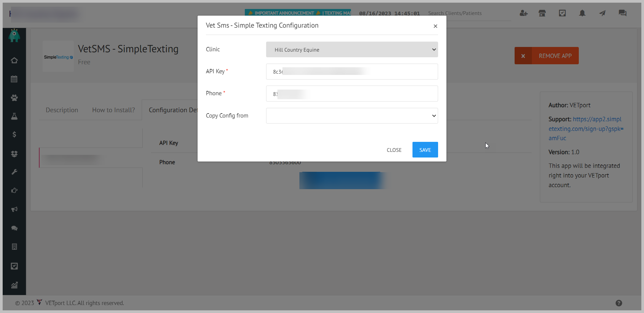Switch to the Configuration Details tab
The width and height of the screenshot is (644, 313).
click(x=170, y=110)
